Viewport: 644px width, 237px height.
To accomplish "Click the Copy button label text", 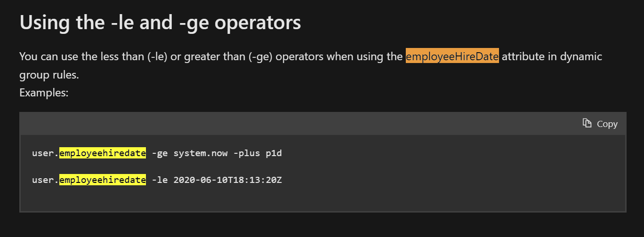I will 607,124.
